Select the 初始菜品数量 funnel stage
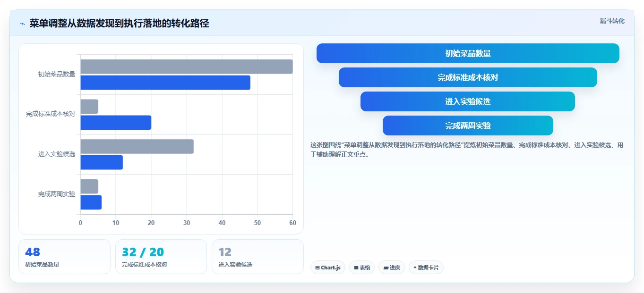This screenshot has width=644, height=293. (x=468, y=53)
